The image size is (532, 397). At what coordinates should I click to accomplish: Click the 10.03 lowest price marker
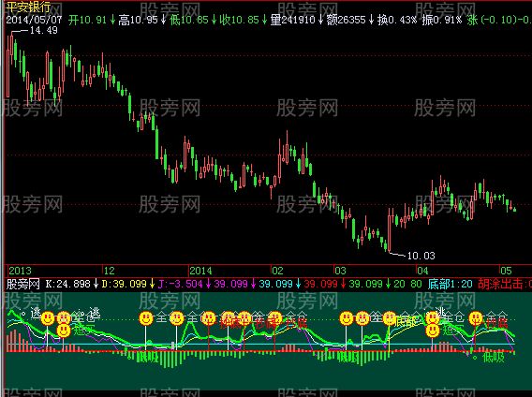(421, 256)
